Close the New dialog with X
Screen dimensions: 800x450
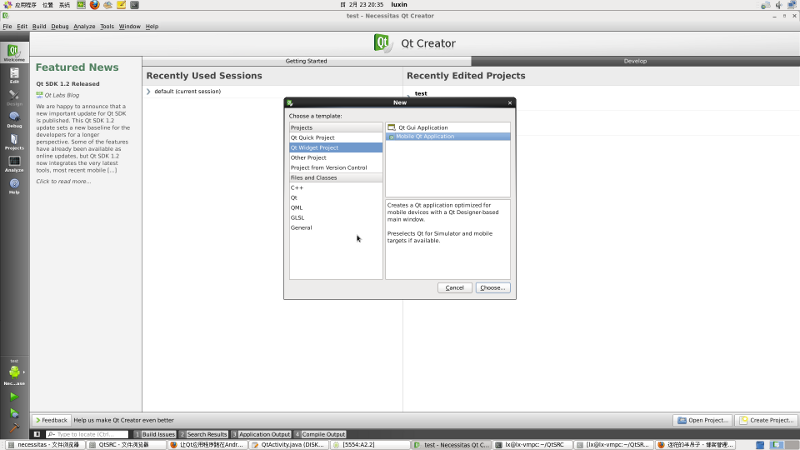[510, 103]
